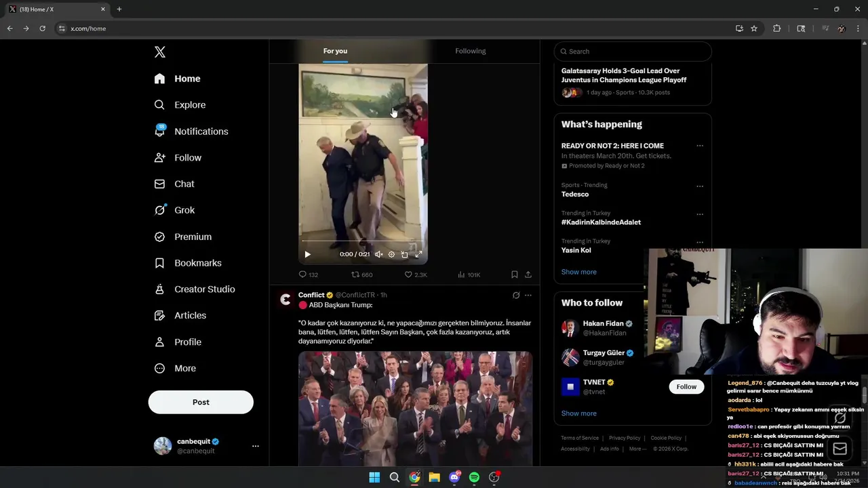The image size is (868, 488).
Task: Focus the Search box
Action: 633,52
